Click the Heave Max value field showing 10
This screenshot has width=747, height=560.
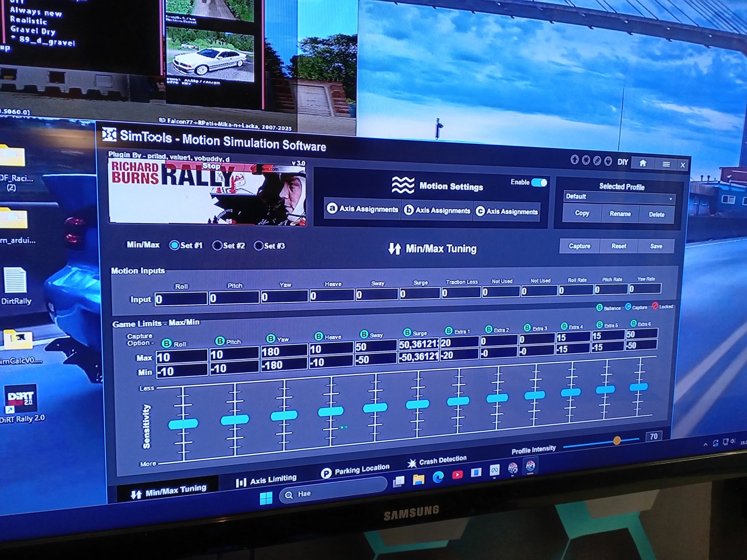(331, 349)
